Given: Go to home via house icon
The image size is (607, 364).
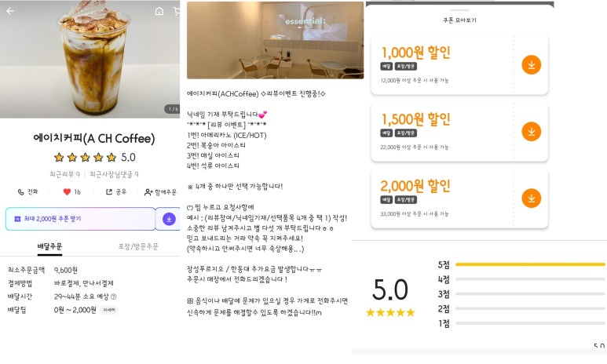Looking at the screenshot, I should pos(159,11).
